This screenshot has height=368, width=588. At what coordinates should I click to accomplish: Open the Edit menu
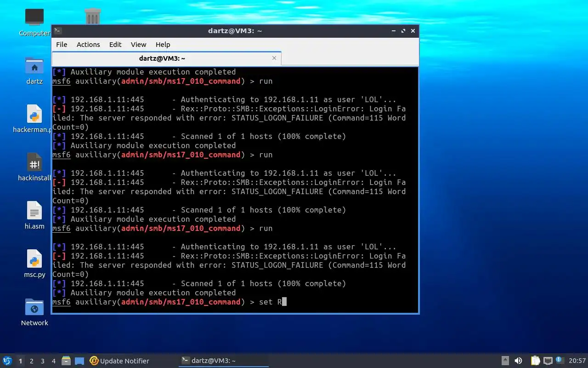pyautogui.click(x=115, y=45)
